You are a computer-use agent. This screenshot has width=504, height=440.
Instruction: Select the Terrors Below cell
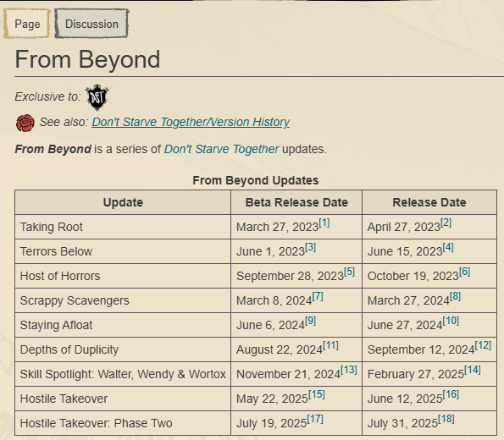click(123, 251)
